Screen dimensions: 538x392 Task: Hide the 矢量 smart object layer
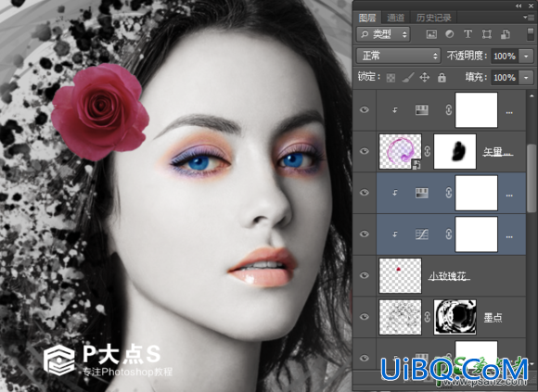tap(365, 151)
